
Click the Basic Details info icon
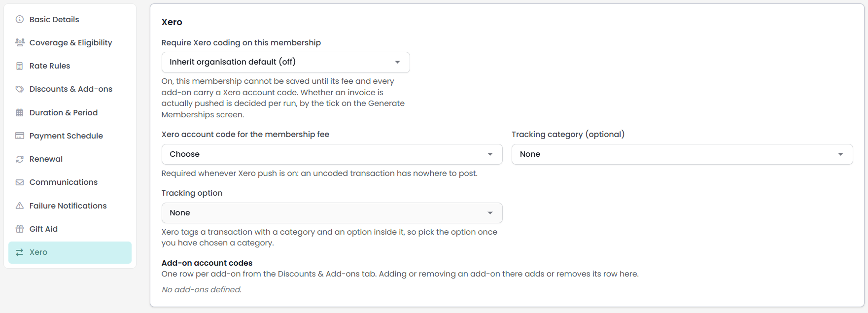(20, 19)
